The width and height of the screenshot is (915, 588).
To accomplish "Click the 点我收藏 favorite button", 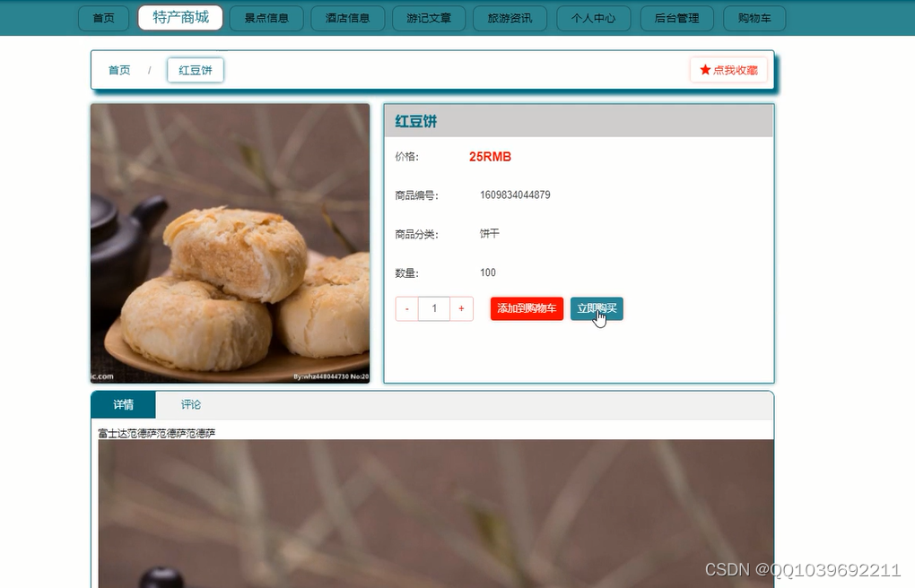I will click(x=728, y=70).
